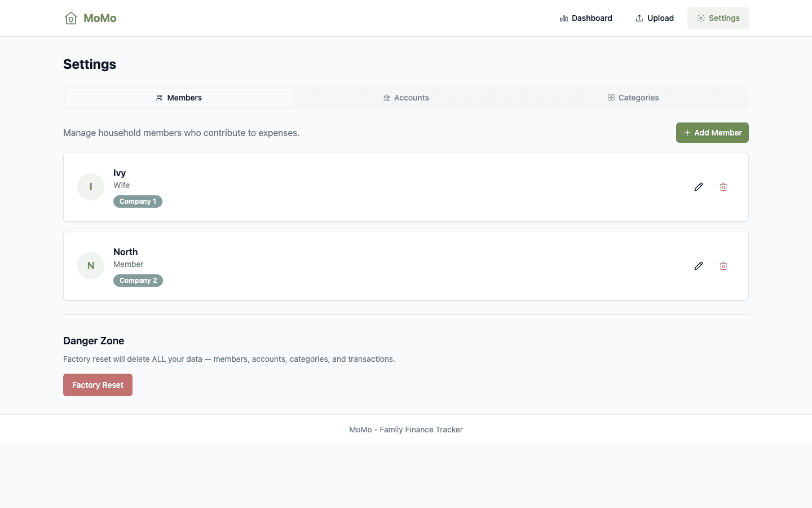
Task: Switch to the Categories tab
Action: click(633, 97)
